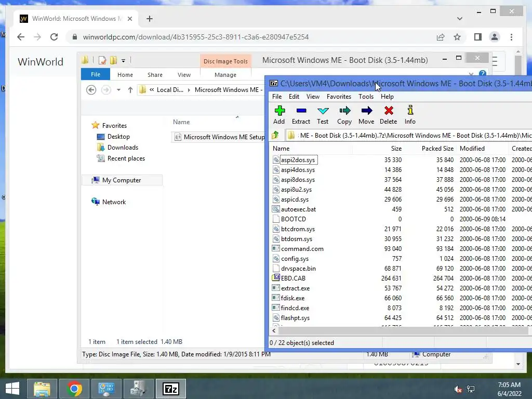Select btcdrom.sys file
This screenshot has height=399, width=532.
[298, 229]
